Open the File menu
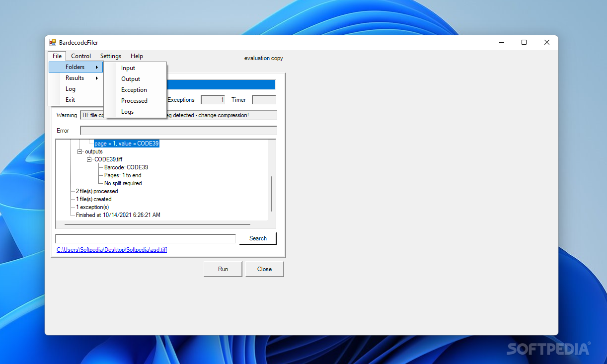The image size is (607, 364). click(57, 56)
